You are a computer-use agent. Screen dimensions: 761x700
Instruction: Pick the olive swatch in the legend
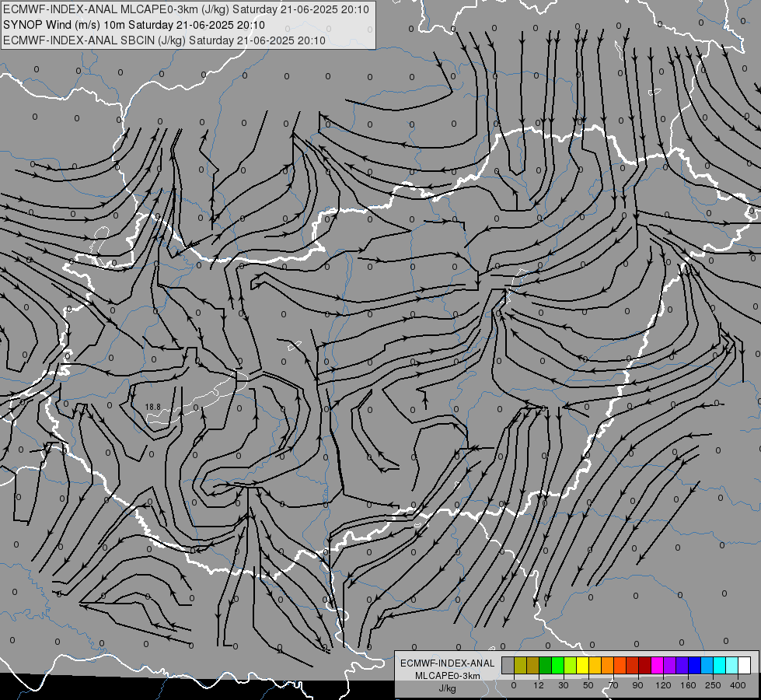[x=520, y=665]
